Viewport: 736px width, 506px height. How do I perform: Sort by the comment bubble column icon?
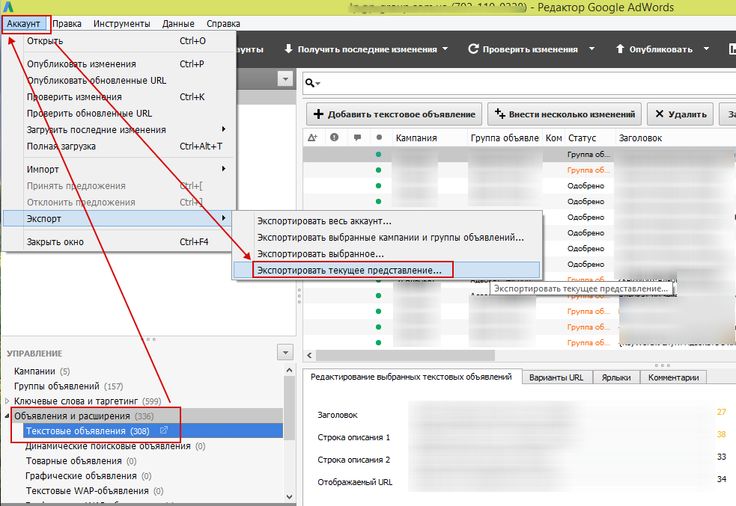[x=357, y=138]
